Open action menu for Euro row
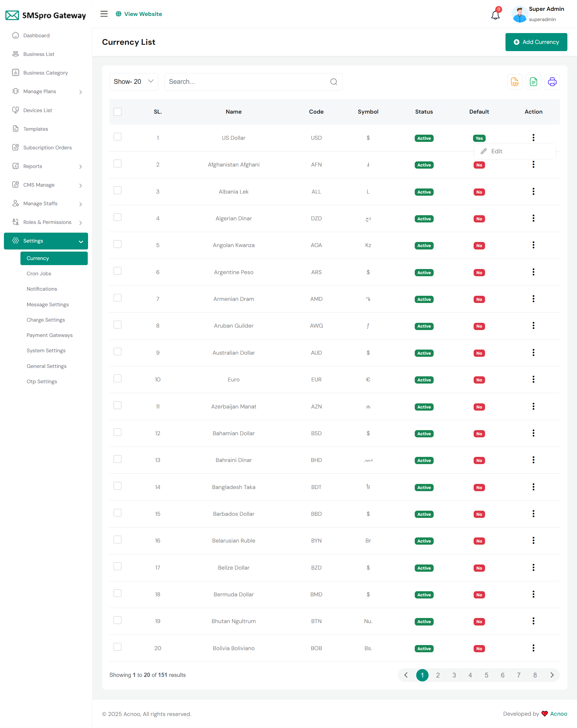Screen dimensions: 577x728 [533, 380]
